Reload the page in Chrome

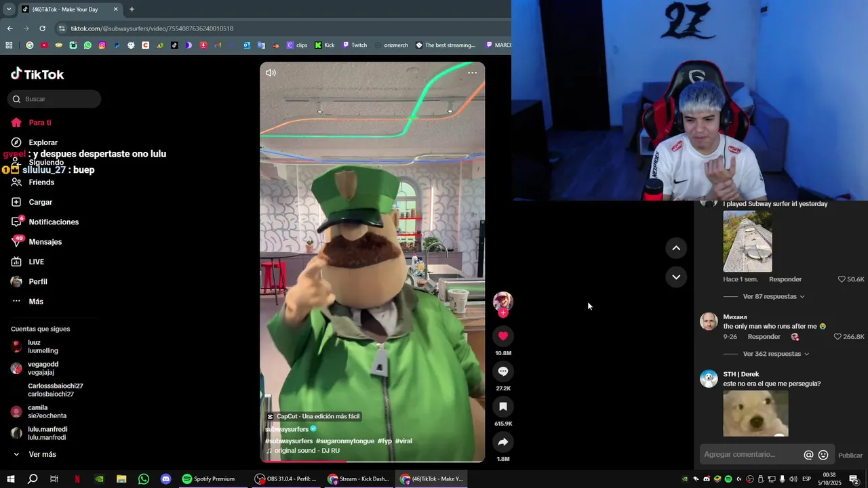coord(42,28)
